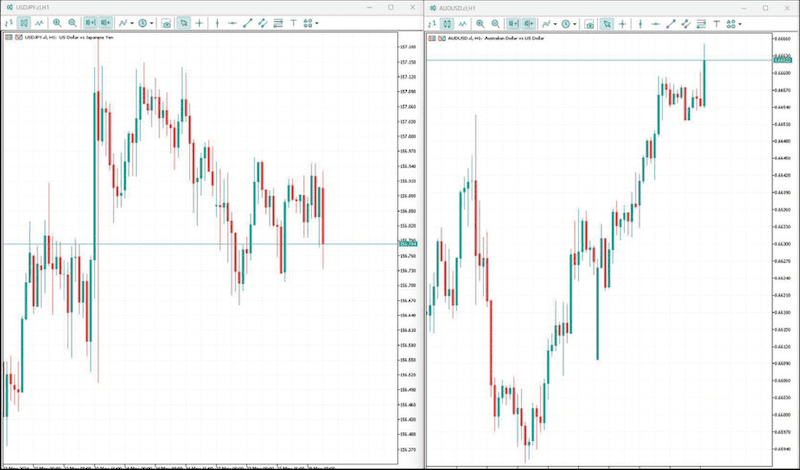The width and height of the screenshot is (800, 470).
Task: Add a text label using AUDUSD toolbar
Action: tap(717, 23)
